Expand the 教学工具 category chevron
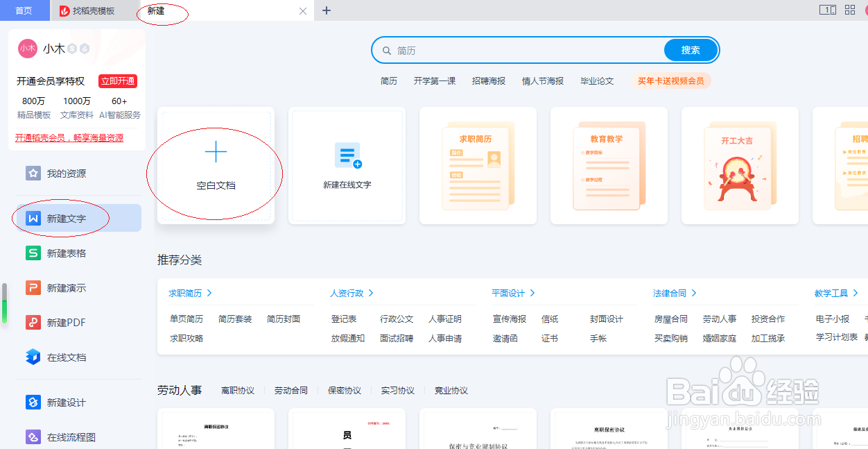 [x=854, y=293]
